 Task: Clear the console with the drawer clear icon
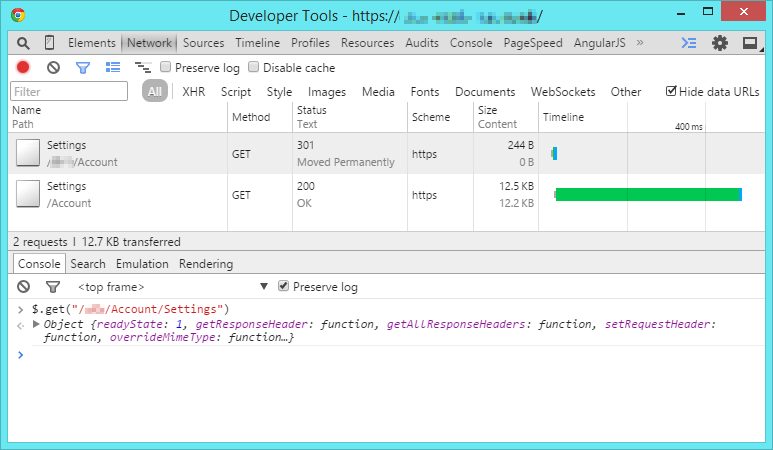(x=23, y=286)
